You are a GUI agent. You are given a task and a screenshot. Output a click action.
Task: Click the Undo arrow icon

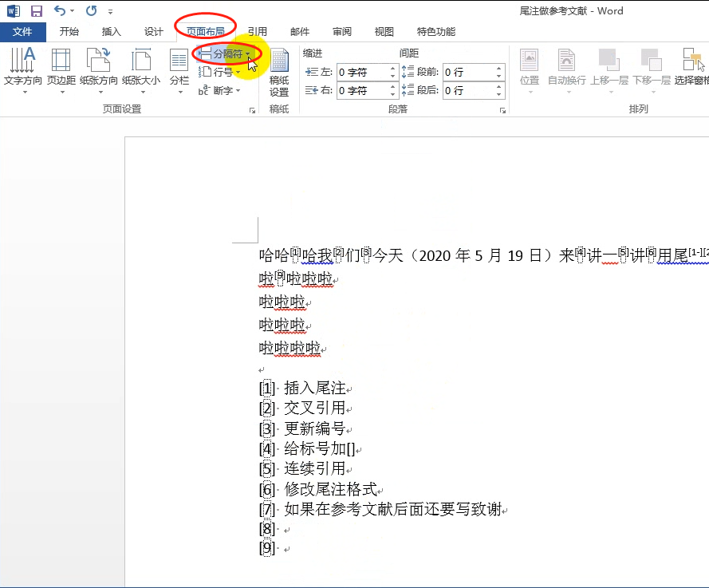[x=60, y=10]
